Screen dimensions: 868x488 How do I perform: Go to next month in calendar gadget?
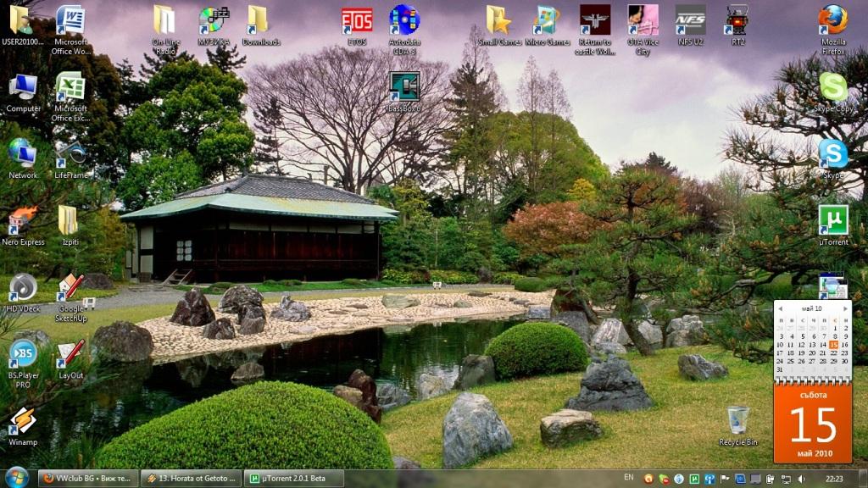[x=845, y=308]
